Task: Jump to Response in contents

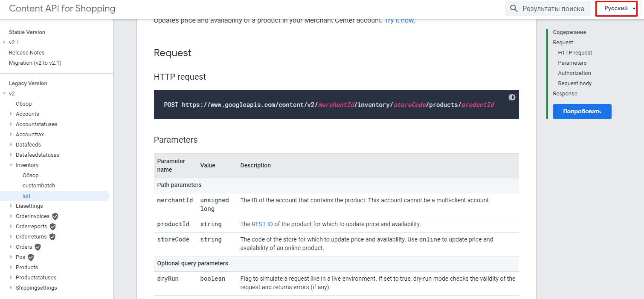Action: (565, 94)
